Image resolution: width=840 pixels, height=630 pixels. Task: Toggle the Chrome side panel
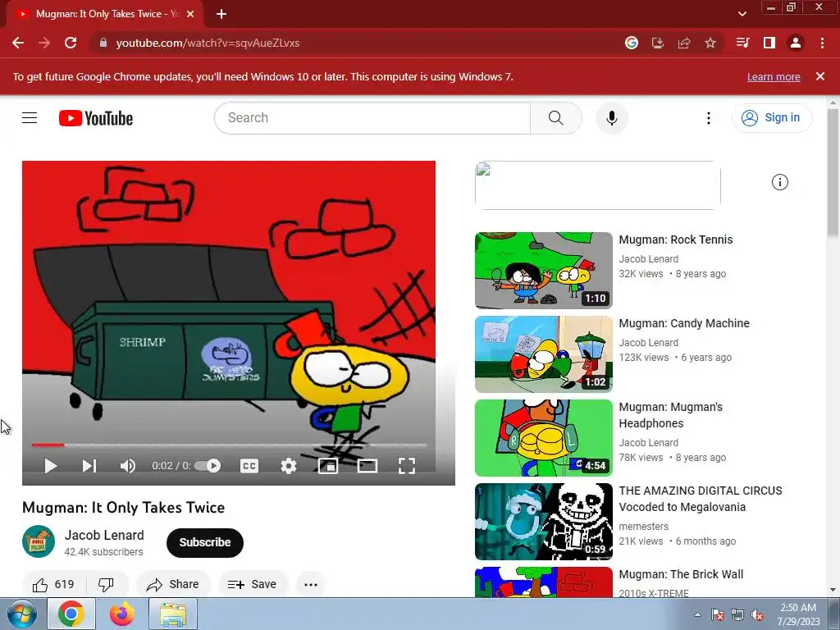[769, 43]
